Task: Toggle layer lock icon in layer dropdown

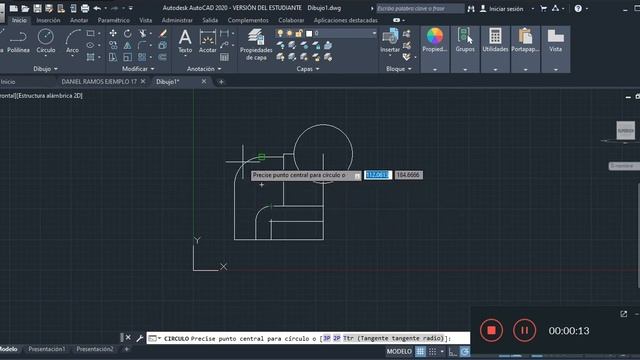Action: point(299,33)
